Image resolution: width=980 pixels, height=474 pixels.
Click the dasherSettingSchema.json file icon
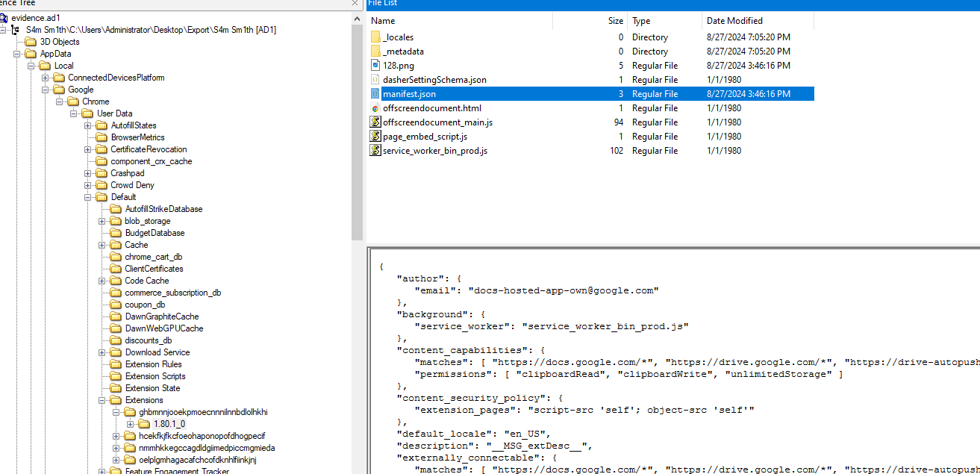376,80
